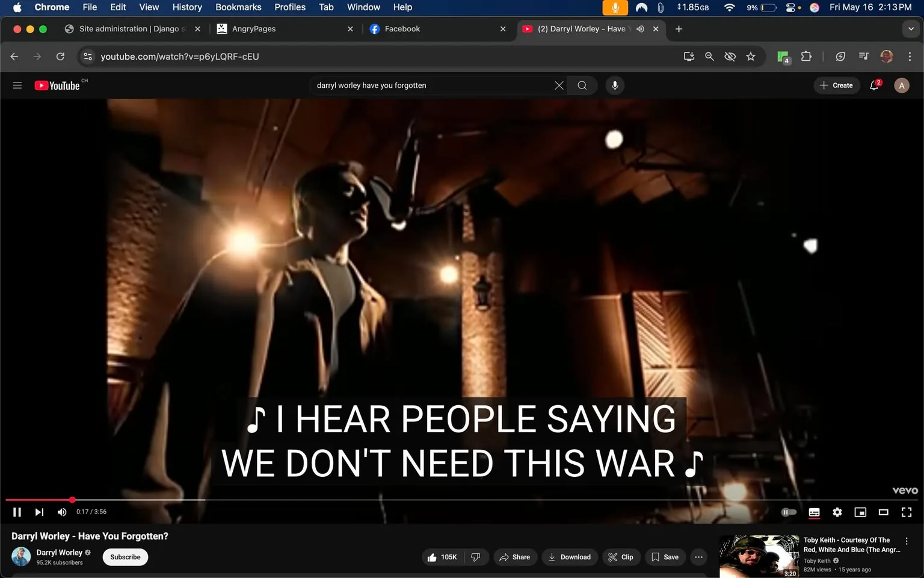The height and width of the screenshot is (578, 924).
Task: Dislike the video
Action: coord(475,557)
